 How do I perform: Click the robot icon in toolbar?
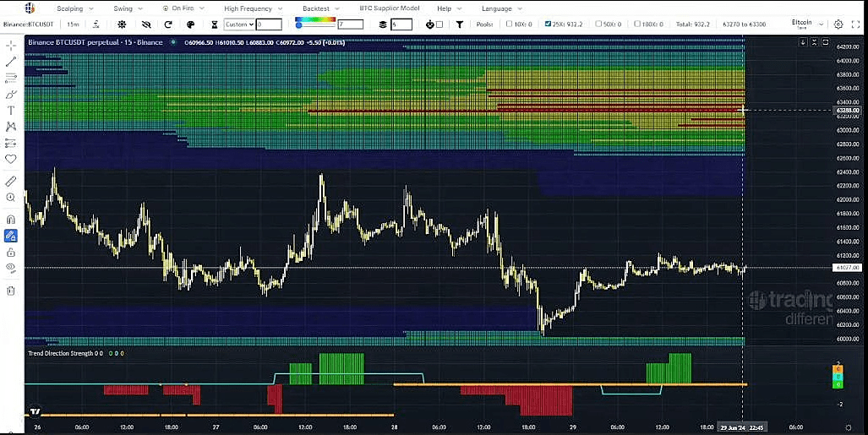pos(430,24)
